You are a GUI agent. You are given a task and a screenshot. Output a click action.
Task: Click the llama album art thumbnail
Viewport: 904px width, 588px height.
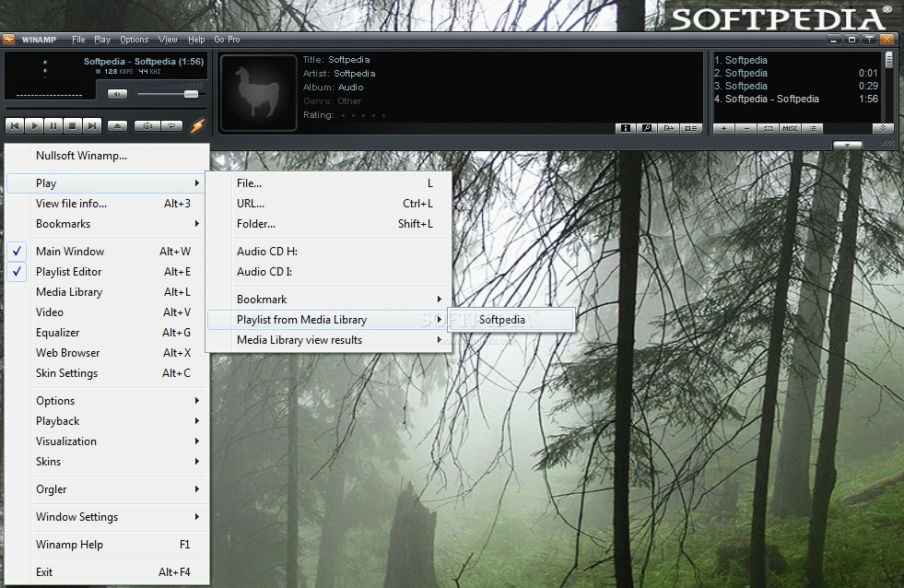point(259,93)
